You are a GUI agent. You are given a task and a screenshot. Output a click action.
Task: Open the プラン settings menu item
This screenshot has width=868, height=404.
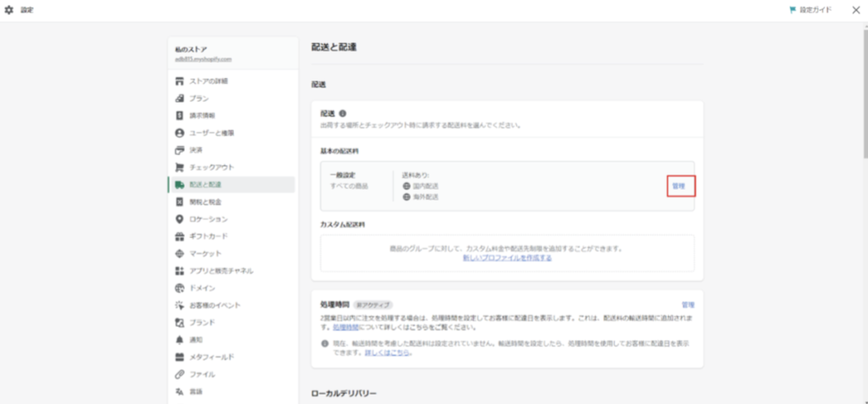(199, 98)
